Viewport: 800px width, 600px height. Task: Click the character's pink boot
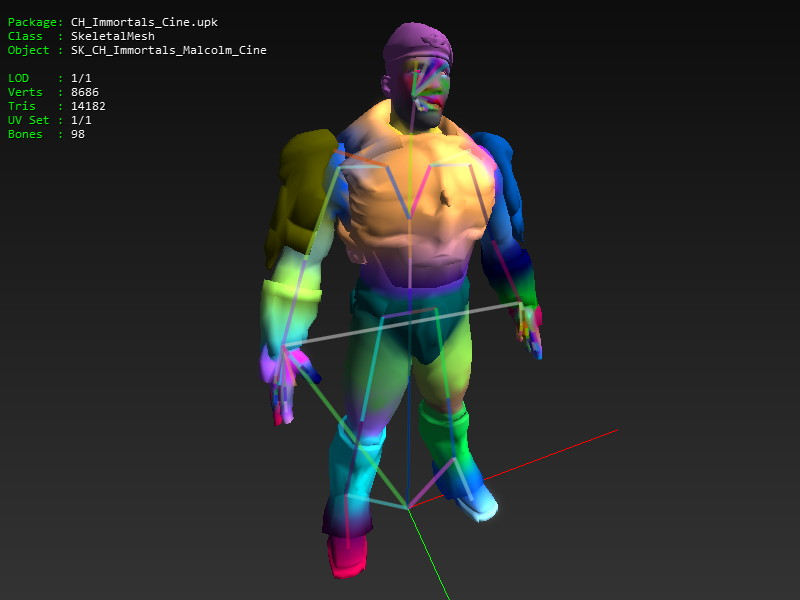pos(347,556)
